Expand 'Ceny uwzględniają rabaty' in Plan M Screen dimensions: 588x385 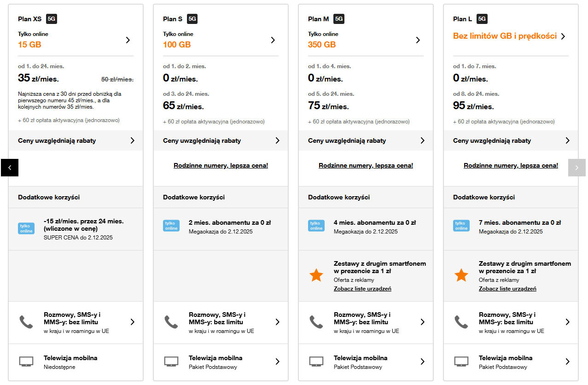click(422, 140)
